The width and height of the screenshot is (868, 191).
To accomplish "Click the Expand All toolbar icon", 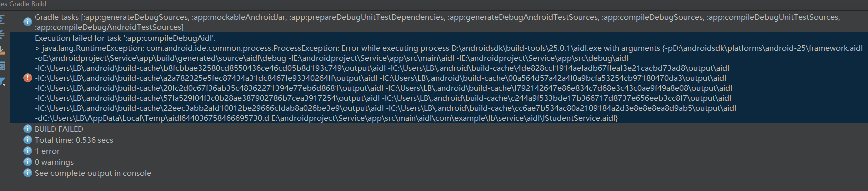I will (x=2, y=20).
